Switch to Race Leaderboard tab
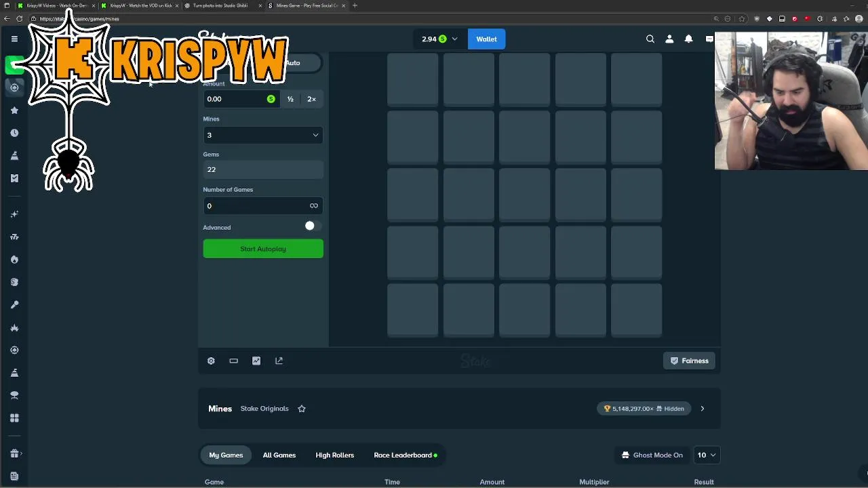This screenshot has width=868, height=488. (x=405, y=455)
